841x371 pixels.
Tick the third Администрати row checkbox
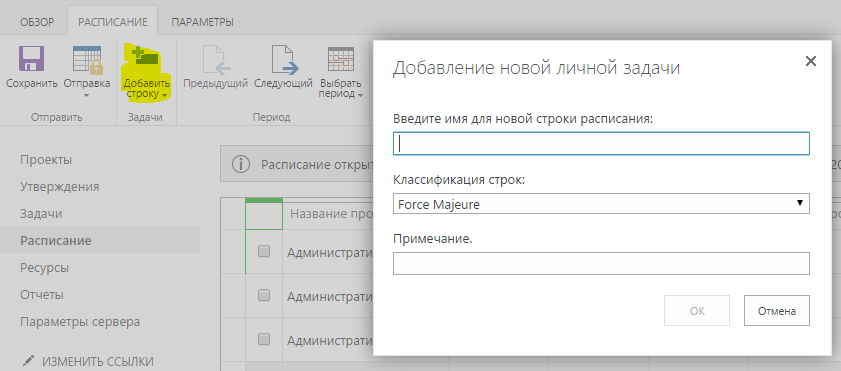pos(264,339)
